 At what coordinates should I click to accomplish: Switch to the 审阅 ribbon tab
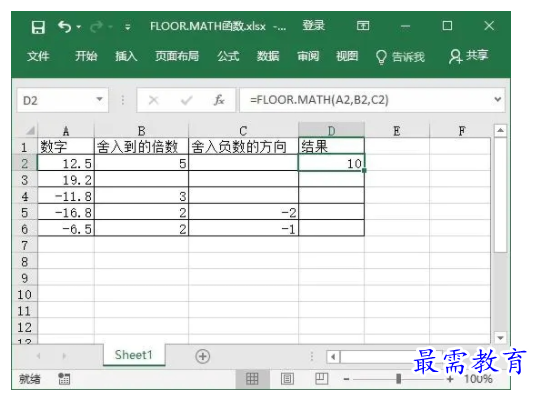tap(308, 56)
